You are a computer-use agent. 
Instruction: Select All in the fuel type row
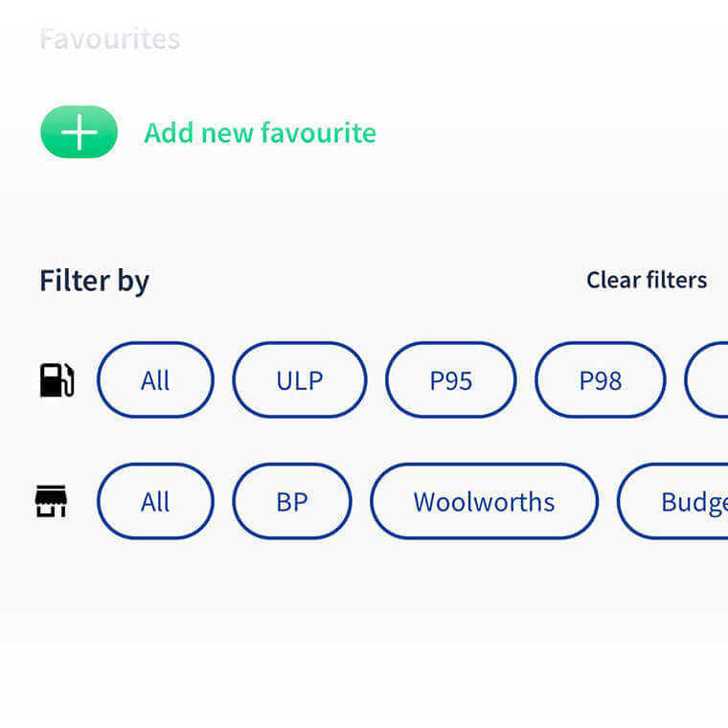pyautogui.click(x=155, y=380)
